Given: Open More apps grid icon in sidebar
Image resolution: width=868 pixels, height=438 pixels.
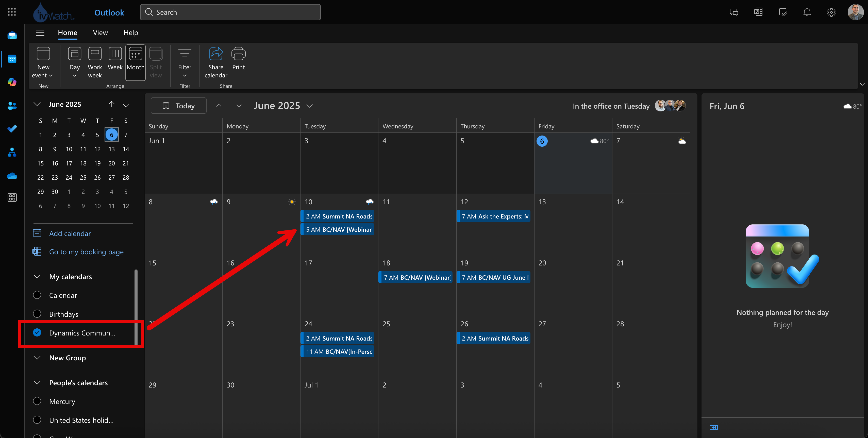Looking at the screenshot, I should click(12, 197).
